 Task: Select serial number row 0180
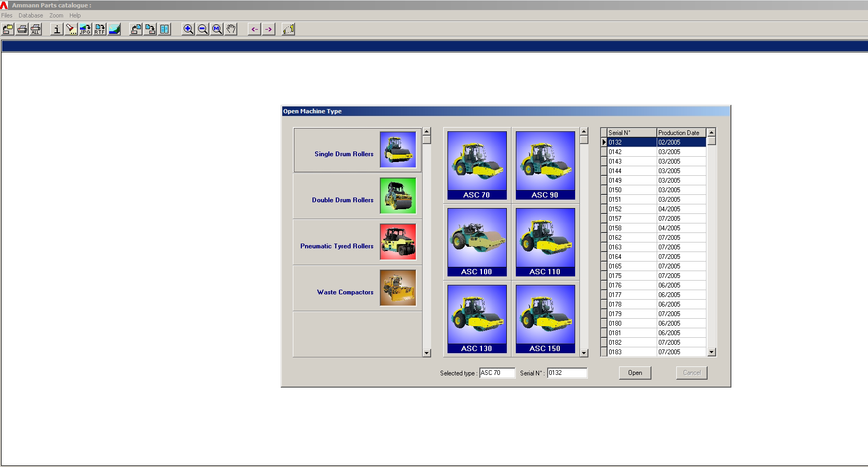[x=657, y=324]
